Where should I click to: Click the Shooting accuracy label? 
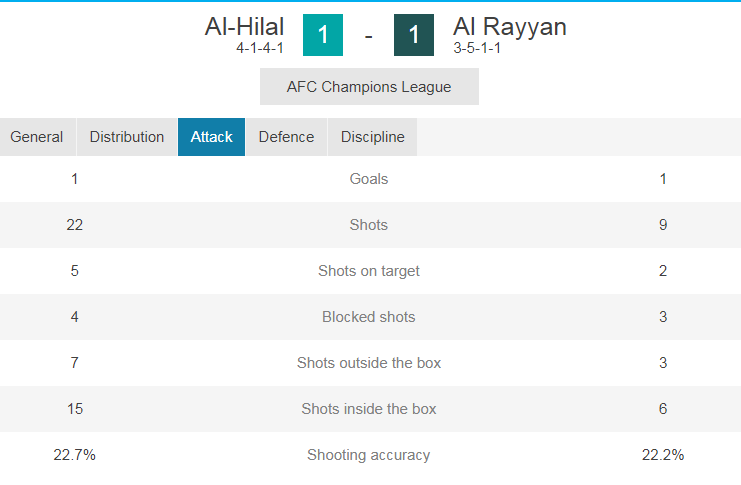pos(369,455)
